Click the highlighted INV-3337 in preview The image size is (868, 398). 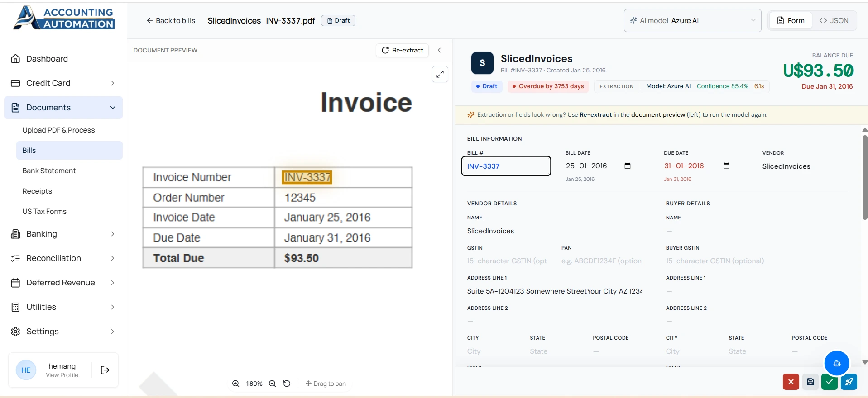tap(307, 177)
